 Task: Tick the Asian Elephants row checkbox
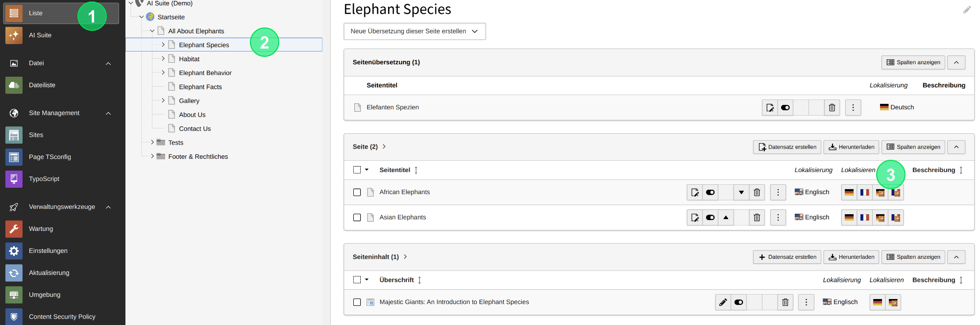pos(357,217)
